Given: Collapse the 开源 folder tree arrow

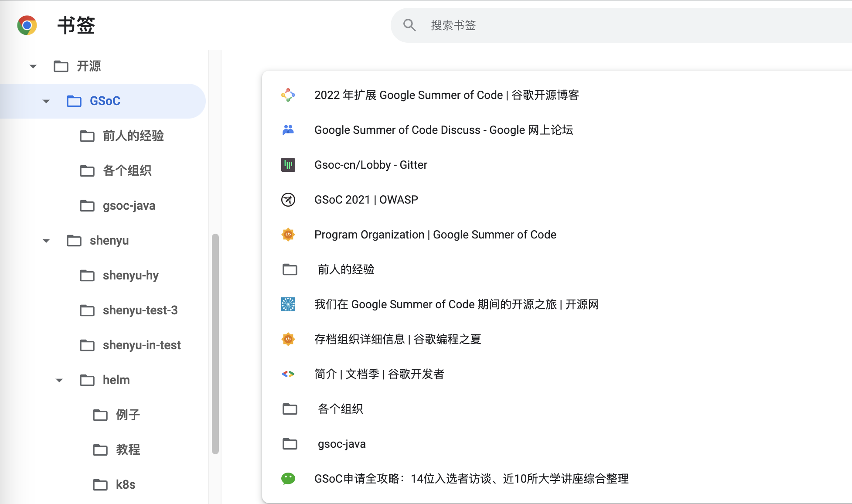Looking at the screenshot, I should point(33,66).
